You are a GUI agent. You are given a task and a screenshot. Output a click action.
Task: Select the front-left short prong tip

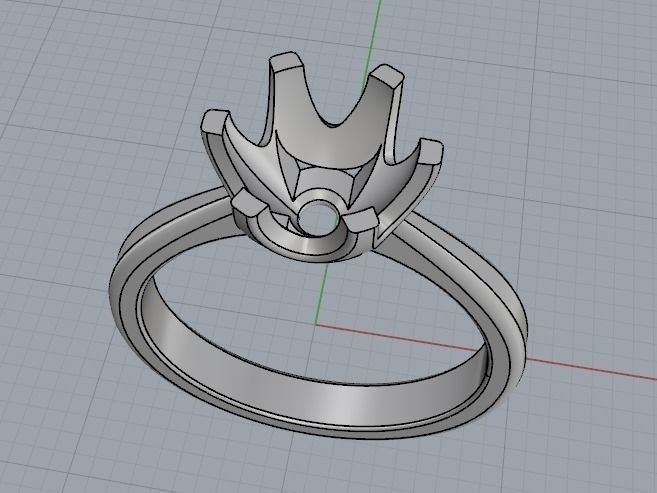250,203
